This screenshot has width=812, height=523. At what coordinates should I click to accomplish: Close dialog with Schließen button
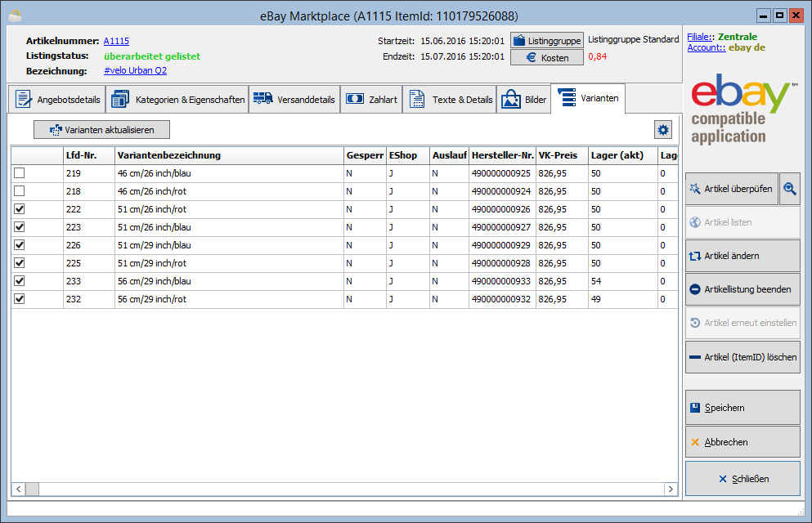(742, 479)
